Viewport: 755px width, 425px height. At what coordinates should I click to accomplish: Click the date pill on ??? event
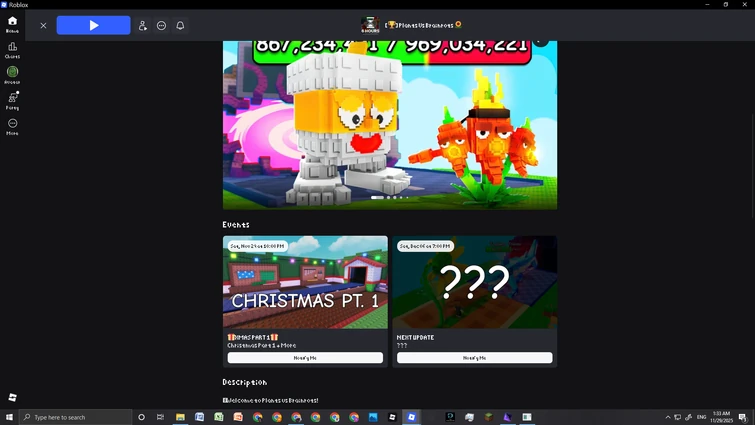coord(426,246)
